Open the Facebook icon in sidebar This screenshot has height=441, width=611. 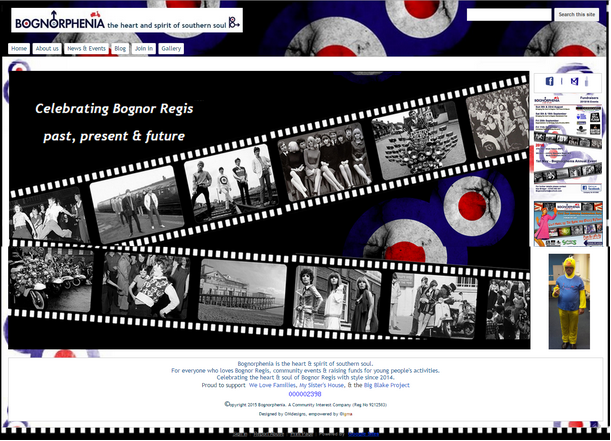click(549, 81)
